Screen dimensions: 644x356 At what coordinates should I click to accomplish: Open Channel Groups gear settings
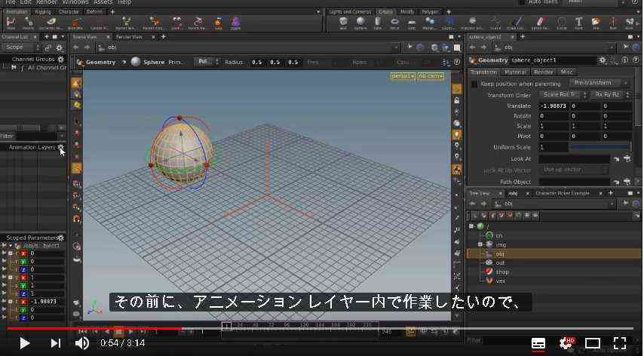61,59
